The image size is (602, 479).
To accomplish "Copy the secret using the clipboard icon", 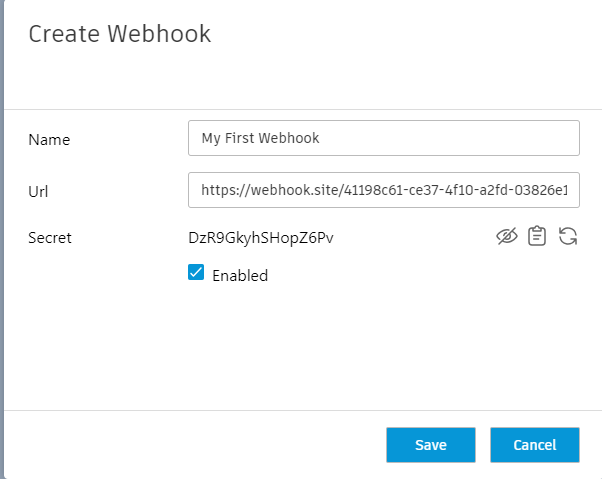I will point(537,237).
